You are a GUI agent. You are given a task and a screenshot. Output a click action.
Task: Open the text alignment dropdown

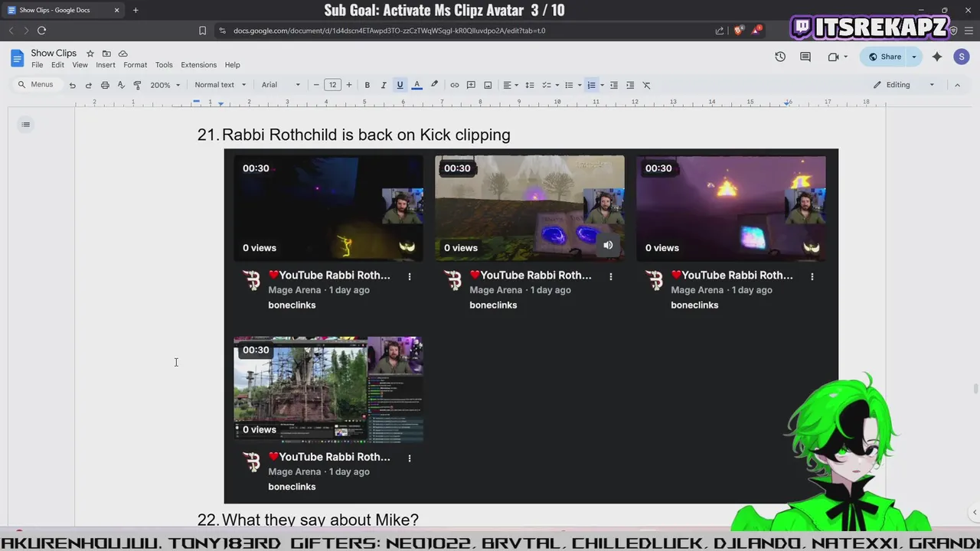coord(510,85)
